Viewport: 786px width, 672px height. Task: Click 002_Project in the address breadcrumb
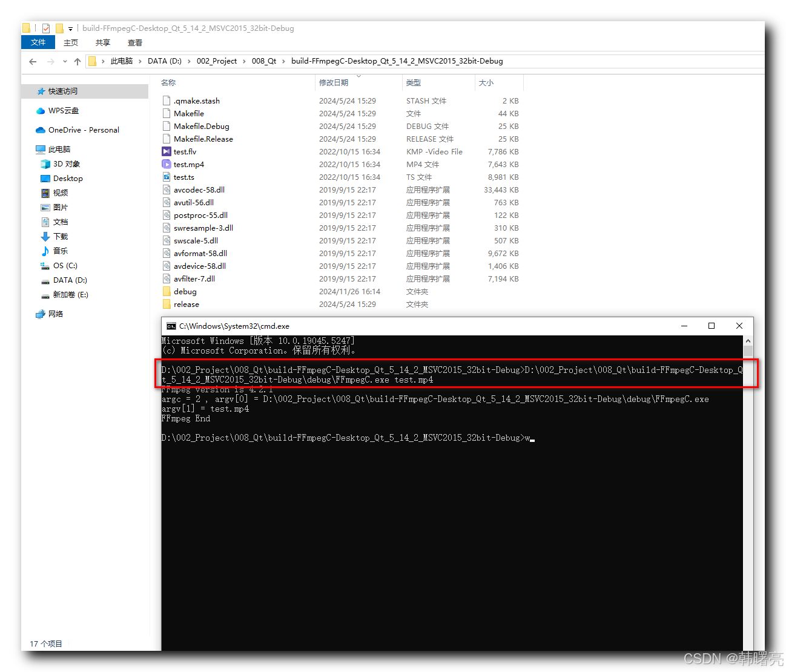tap(217, 61)
